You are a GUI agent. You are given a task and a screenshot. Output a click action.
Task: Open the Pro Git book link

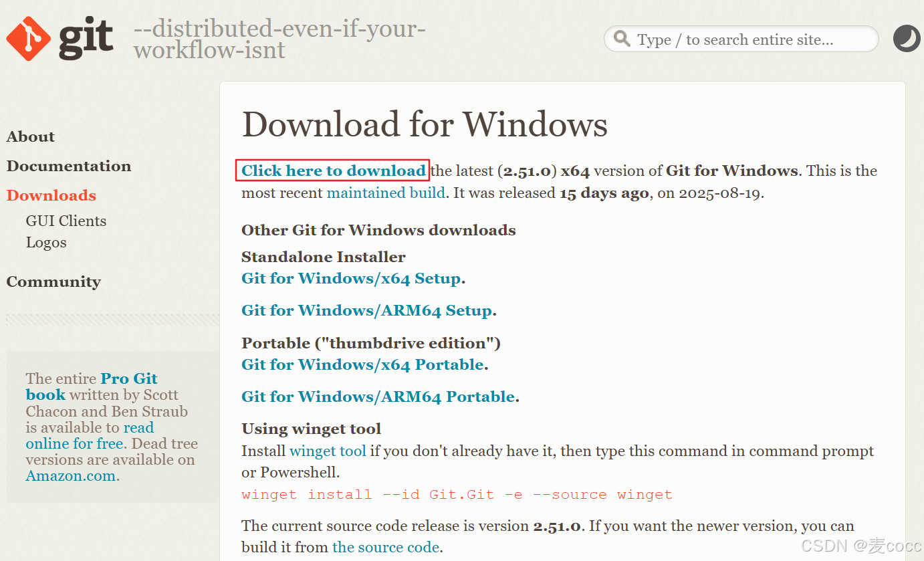[92, 386]
